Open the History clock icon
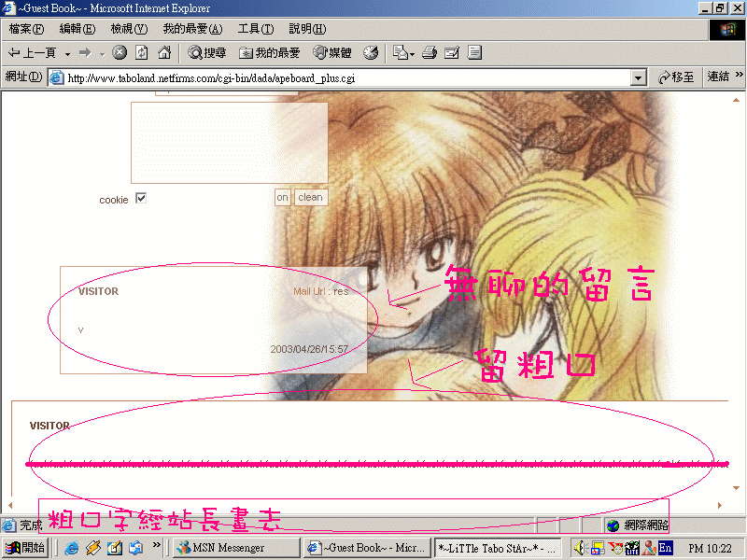The height and width of the screenshot is (560, 747). point(371,53)
